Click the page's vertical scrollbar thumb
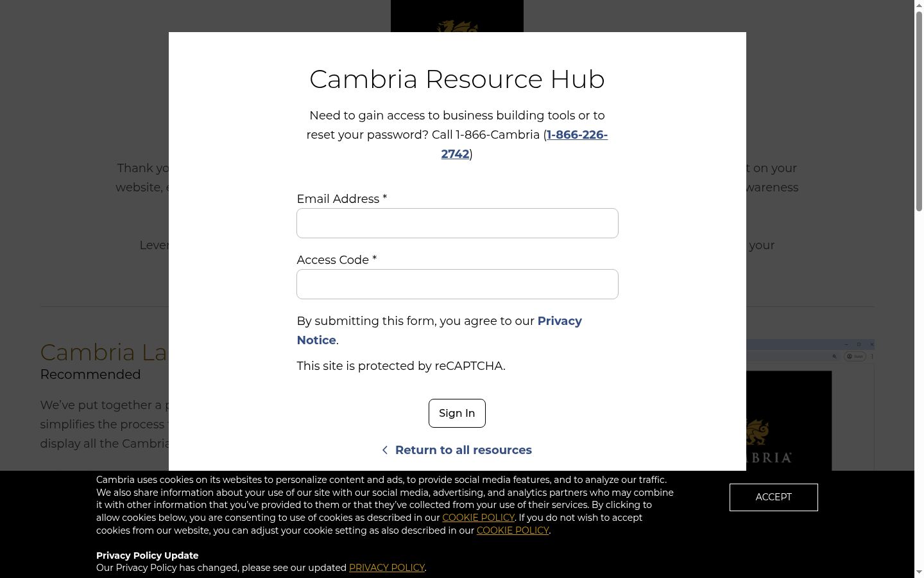The height and width of the screenshot is (578, 924). pyautogui.click(x=919, y=110)
